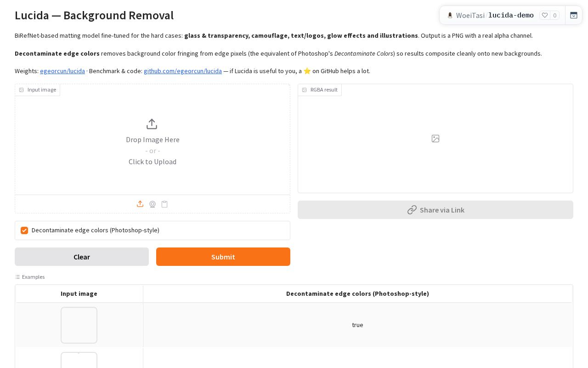Click the WoeiTasi avatar icon

[x=450, y=15]
